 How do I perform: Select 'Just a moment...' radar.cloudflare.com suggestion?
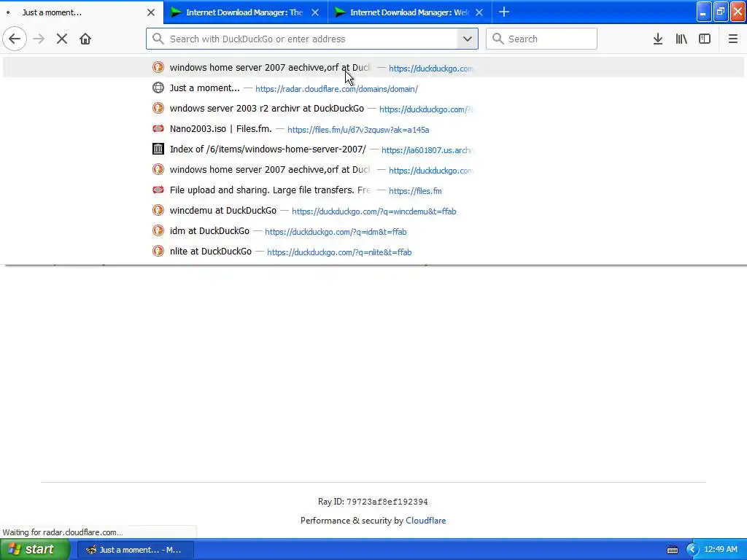(373, 87)
